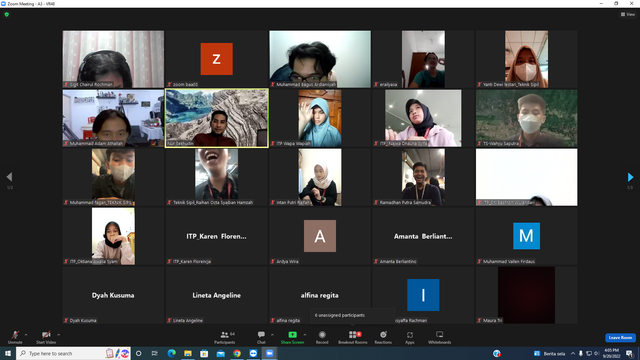This screenshot has height=360, width=640.
Task: Open Google Chrome from taskbar
Action: click(x=237, y=353)
